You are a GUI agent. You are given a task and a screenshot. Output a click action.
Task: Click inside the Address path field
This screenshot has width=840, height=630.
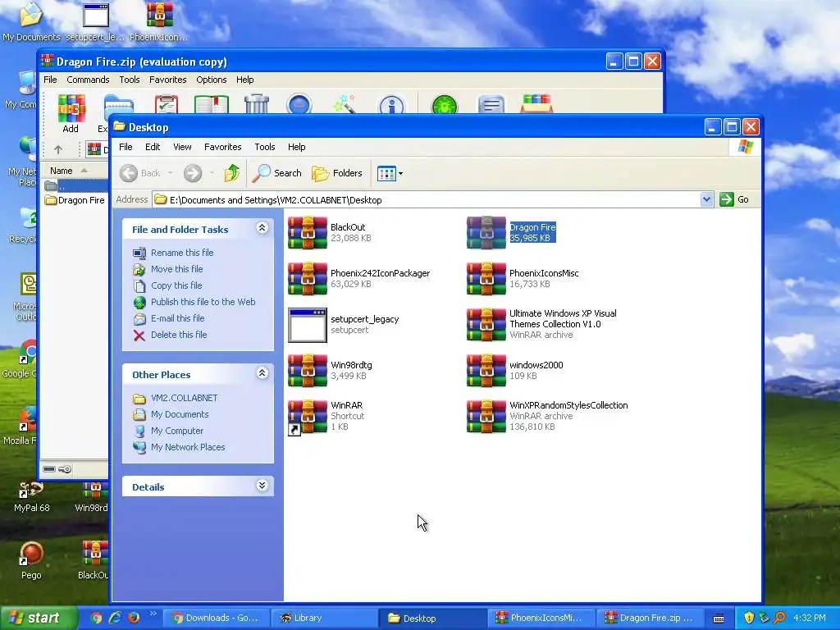click(427, 200)
